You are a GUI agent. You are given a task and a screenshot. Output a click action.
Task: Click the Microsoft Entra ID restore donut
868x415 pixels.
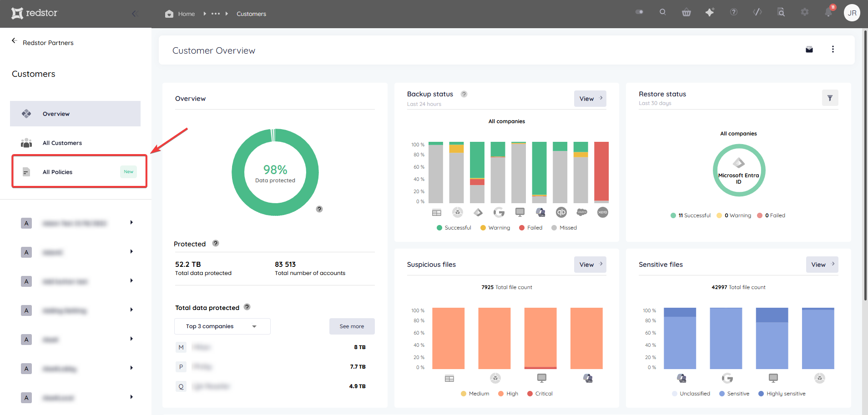[738, 170]
